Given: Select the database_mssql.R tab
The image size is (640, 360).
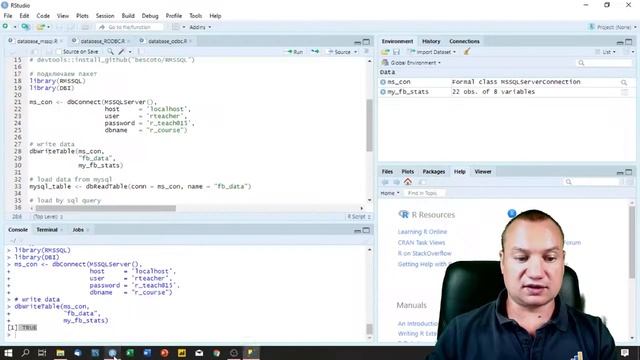Looking at the screenshot, I should (37, 41).
